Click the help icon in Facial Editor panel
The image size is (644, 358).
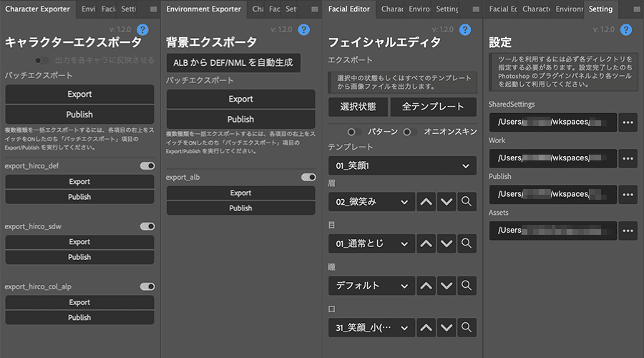(465, 29)
